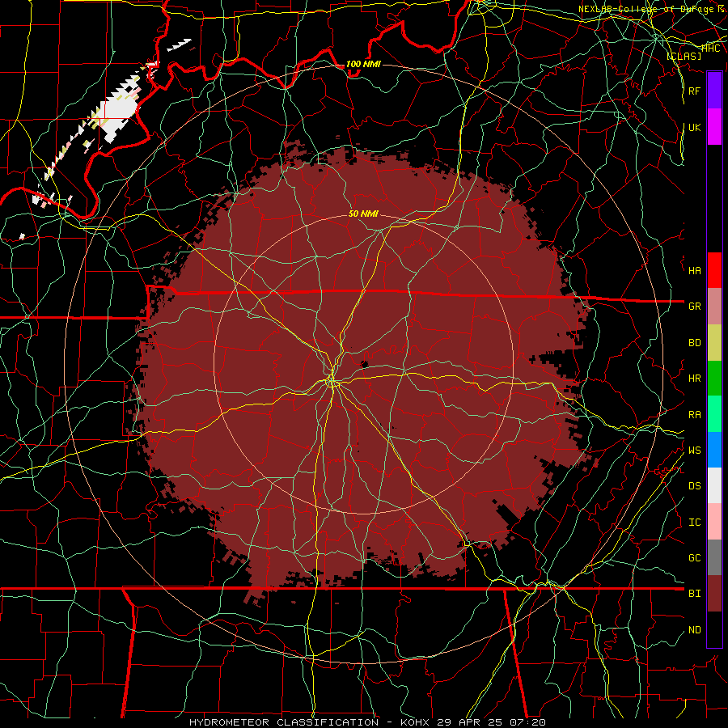Click the GC legend label
The image size is (728, 728).
(694, 558)
